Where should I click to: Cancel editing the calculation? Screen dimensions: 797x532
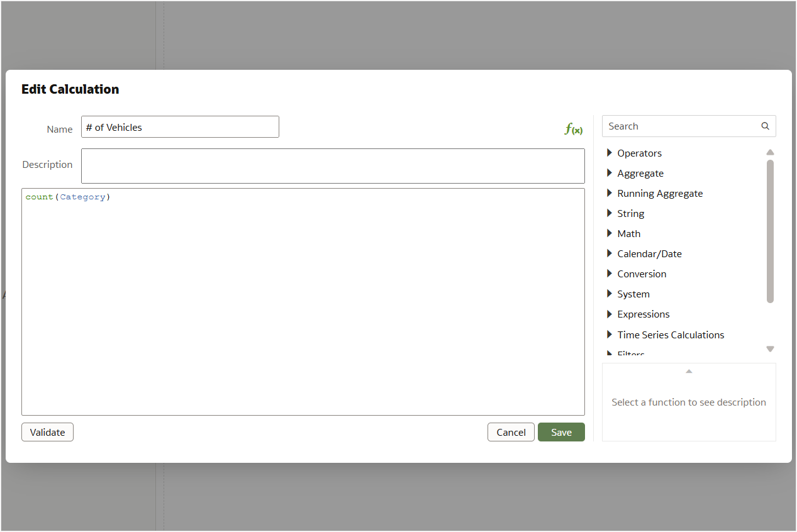click(x=511, y=432)
